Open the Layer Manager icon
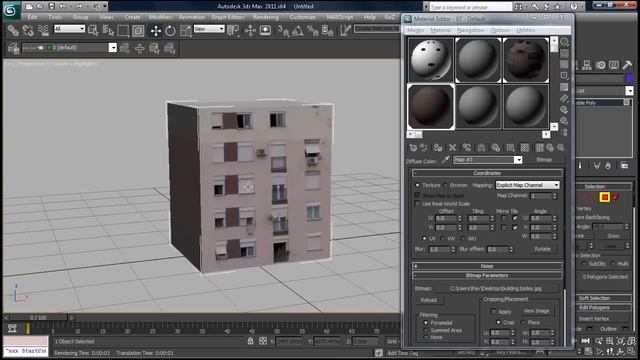The height and width of the screenshot is (360, 640). (13, 48)
